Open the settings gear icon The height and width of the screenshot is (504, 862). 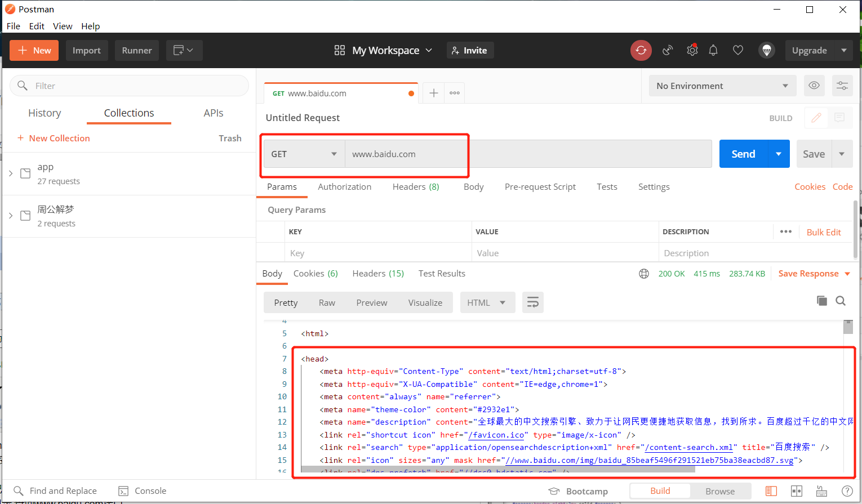pyautogui.click(x=692, y=50)
